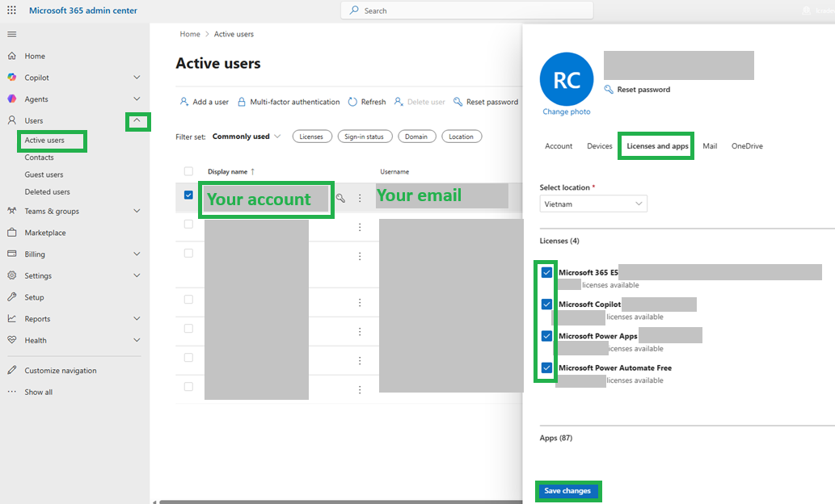Click the Home house icon

point(11,56)
